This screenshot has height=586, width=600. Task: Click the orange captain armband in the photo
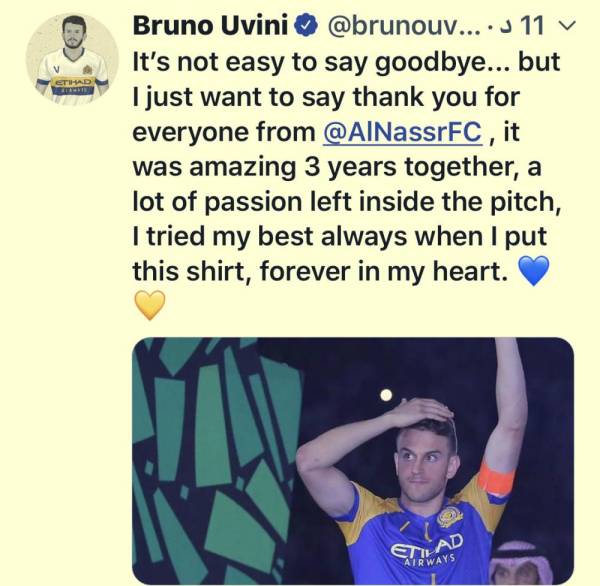(497, 478)
